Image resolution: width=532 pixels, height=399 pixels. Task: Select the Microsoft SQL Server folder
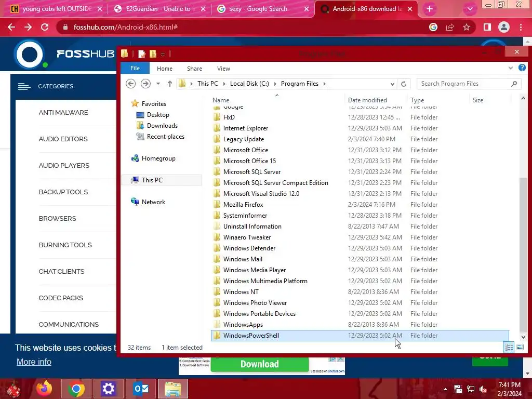tap(252, 171)
